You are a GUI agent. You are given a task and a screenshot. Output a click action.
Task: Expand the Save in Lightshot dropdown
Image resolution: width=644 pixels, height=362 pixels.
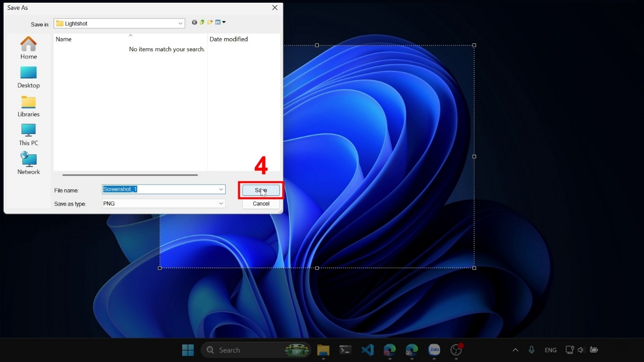point(181,24)
